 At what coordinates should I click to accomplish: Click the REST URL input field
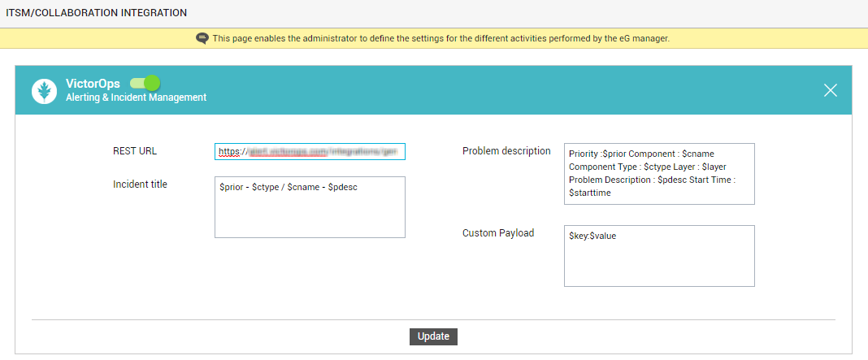click(x=310, y=151)
